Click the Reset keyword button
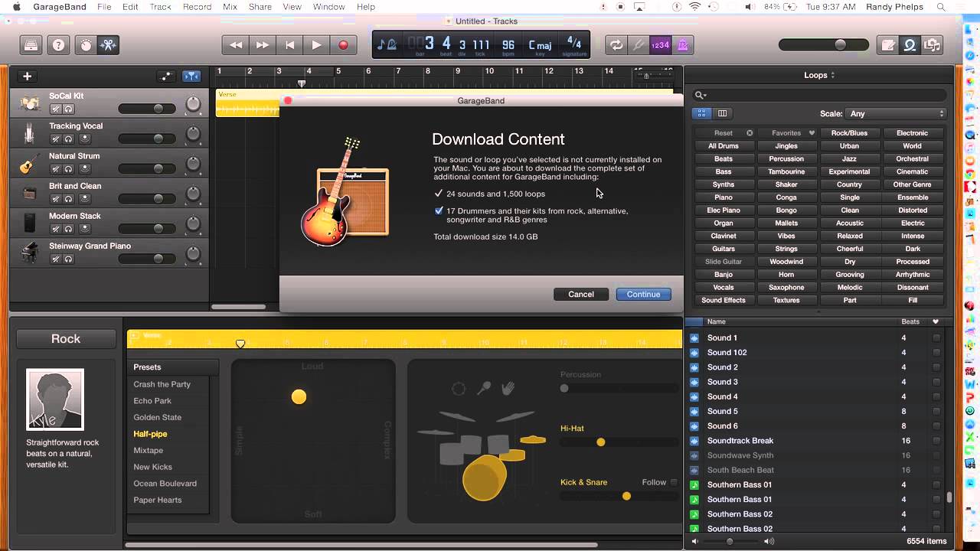This screenshot has height=551, width=980. [x=724, y=133]
